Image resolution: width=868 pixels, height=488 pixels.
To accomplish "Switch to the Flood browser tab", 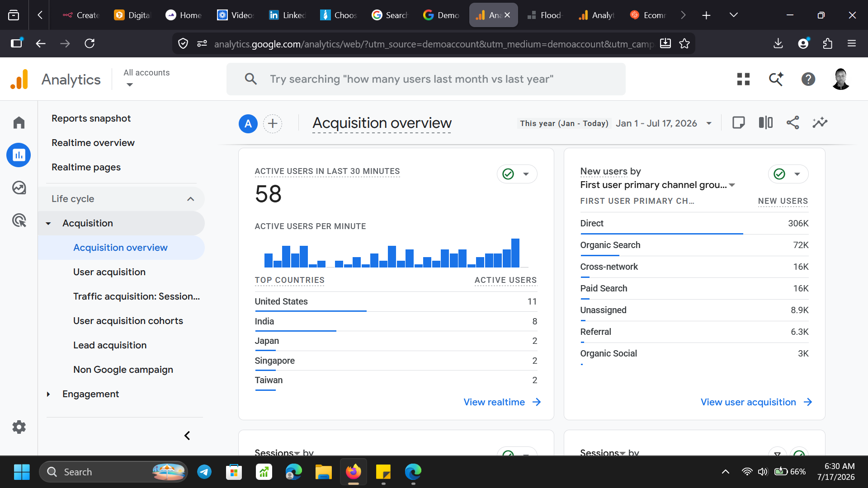I will coord(545,15).
